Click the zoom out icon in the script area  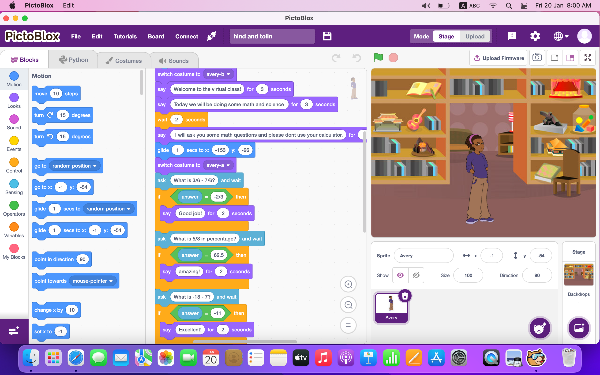click(348, 305)
